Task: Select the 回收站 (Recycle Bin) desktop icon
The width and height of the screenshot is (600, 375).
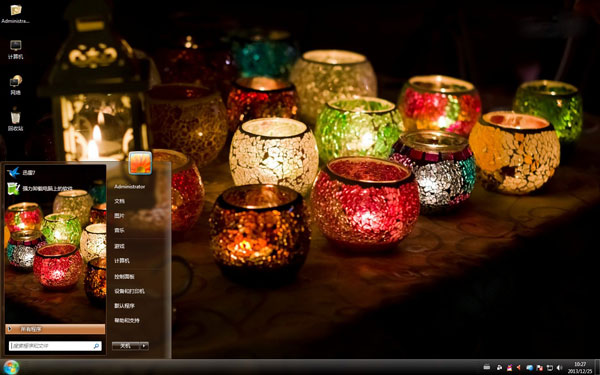Action: (x=15, y=120)
